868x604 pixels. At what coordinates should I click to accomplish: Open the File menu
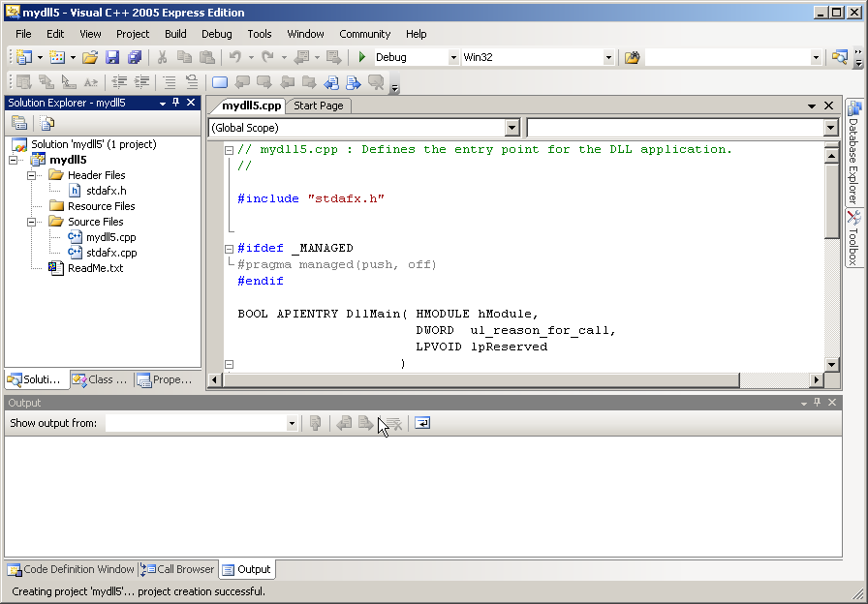(x=23, y=34)
